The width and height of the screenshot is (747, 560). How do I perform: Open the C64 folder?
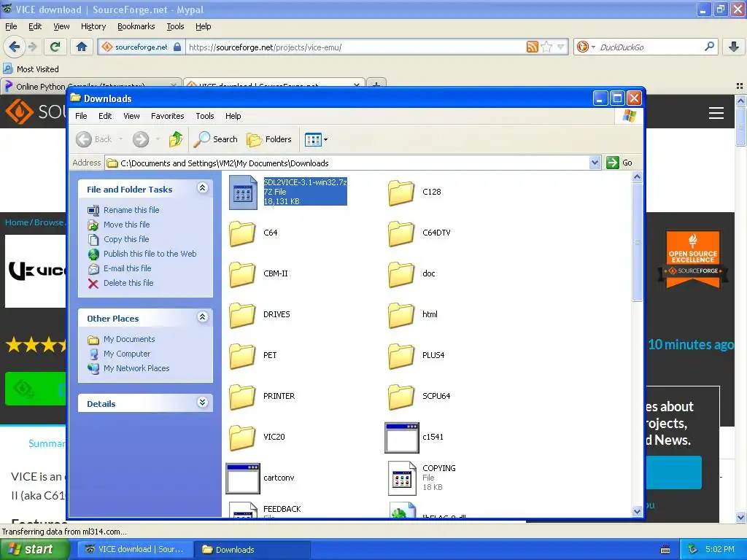tap(242, 233)
